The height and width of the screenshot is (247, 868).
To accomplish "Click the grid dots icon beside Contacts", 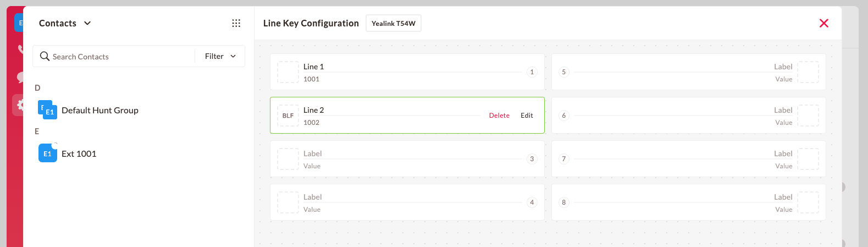I will [236, 23].
